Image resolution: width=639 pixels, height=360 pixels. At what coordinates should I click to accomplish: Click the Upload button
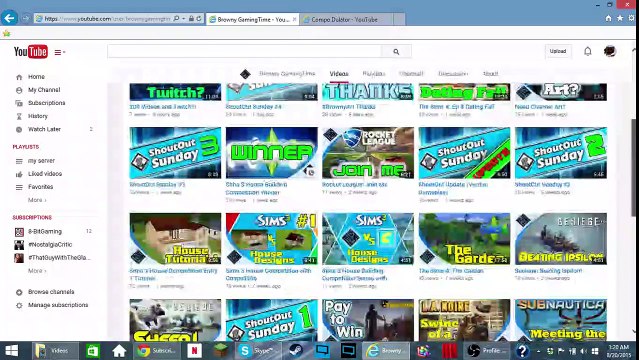click(557, 51)
